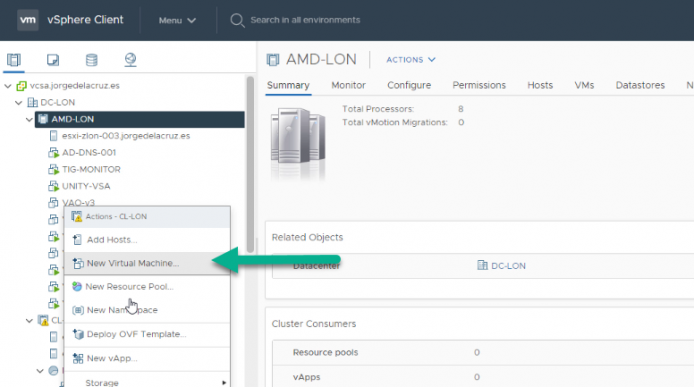Click the AMD-LON cluster icon in tree
Viewport: 694px width, 387px height.
[x=43, y=119]
